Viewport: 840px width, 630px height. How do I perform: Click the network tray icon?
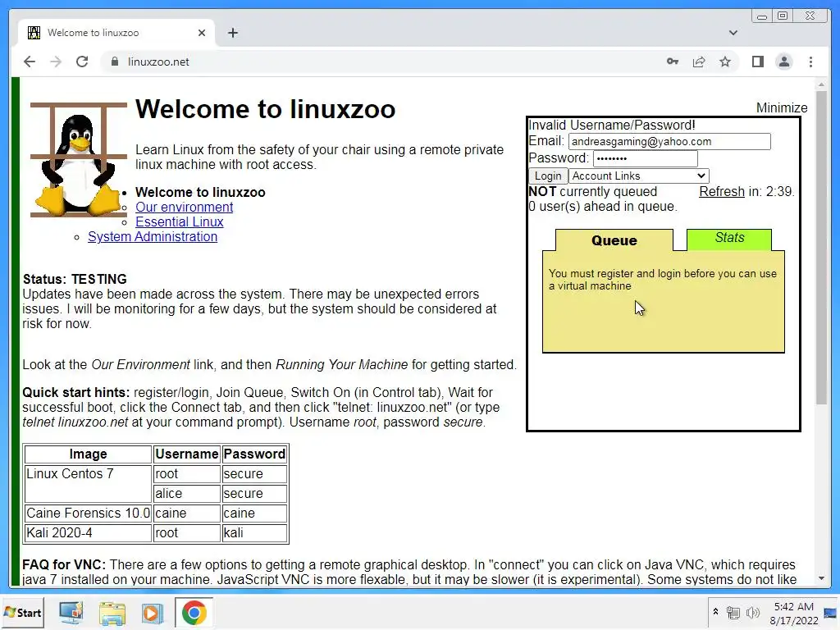coord(733,612)
